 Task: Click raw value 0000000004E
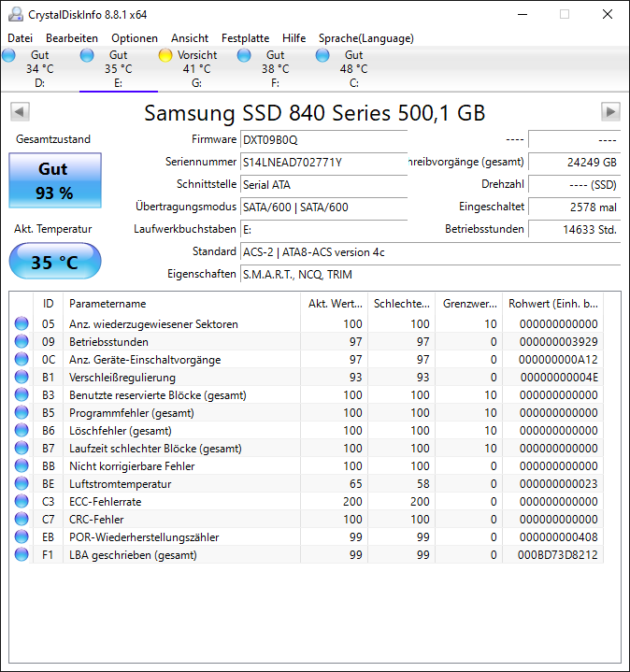click(x=559, y=378)
